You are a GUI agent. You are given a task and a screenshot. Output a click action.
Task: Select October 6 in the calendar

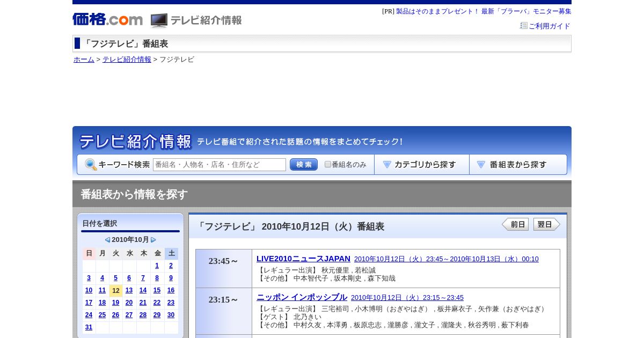[x=129, y=278]
